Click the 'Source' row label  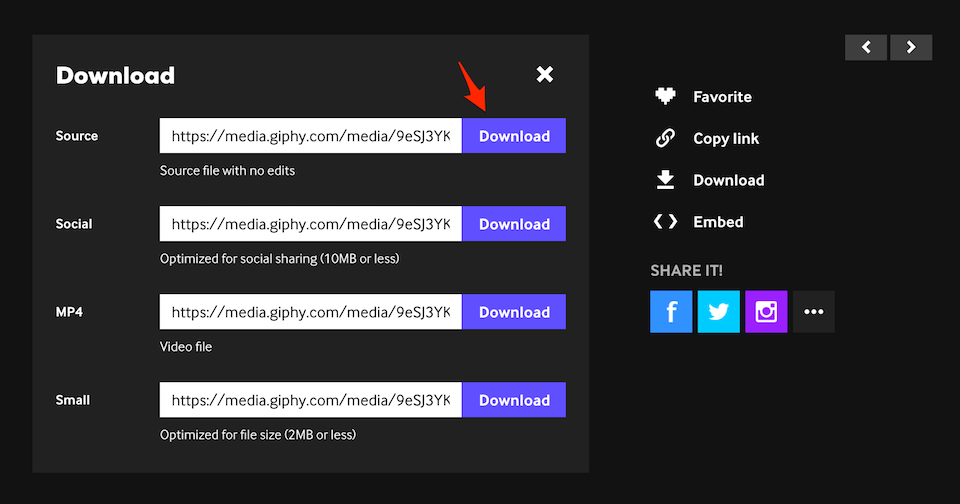77,136
